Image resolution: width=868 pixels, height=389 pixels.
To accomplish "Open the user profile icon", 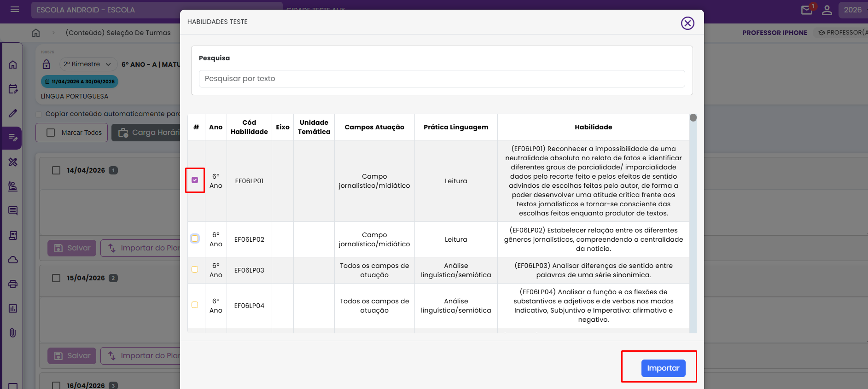I will (827, 10).
